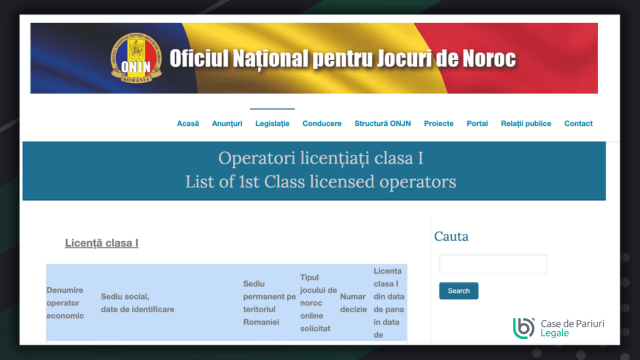Click the Cauta sidebar heading
Image resolution: width=640 pixels, height=360 pixels.
(451, 236)
